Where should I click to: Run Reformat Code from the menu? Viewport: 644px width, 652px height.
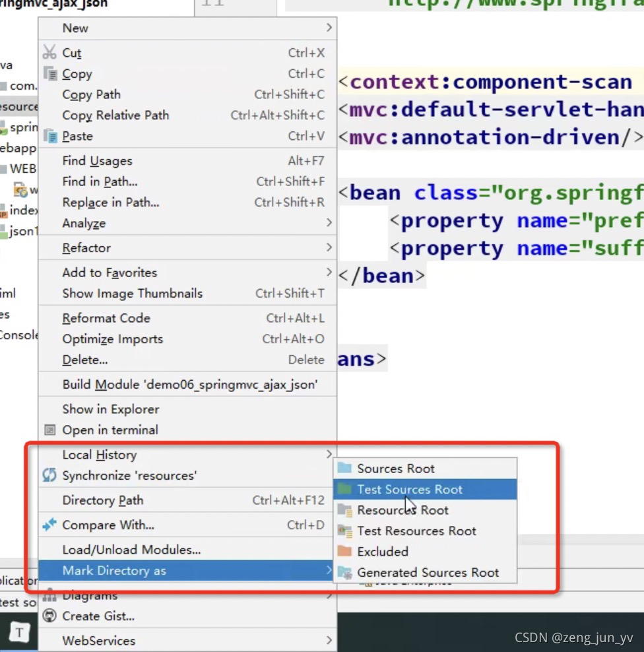(187, 318)
